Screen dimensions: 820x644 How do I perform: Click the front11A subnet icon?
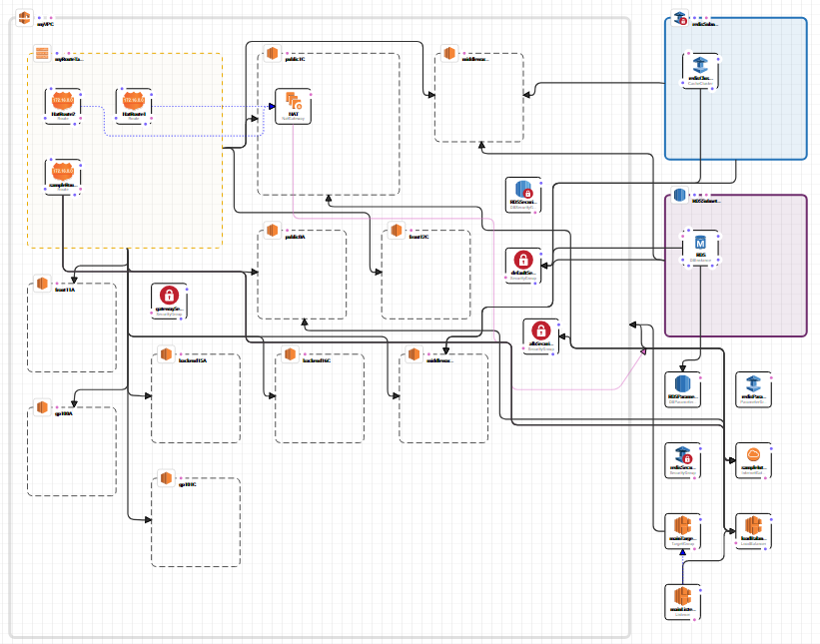pyautogui.click(x=42, y=284)
